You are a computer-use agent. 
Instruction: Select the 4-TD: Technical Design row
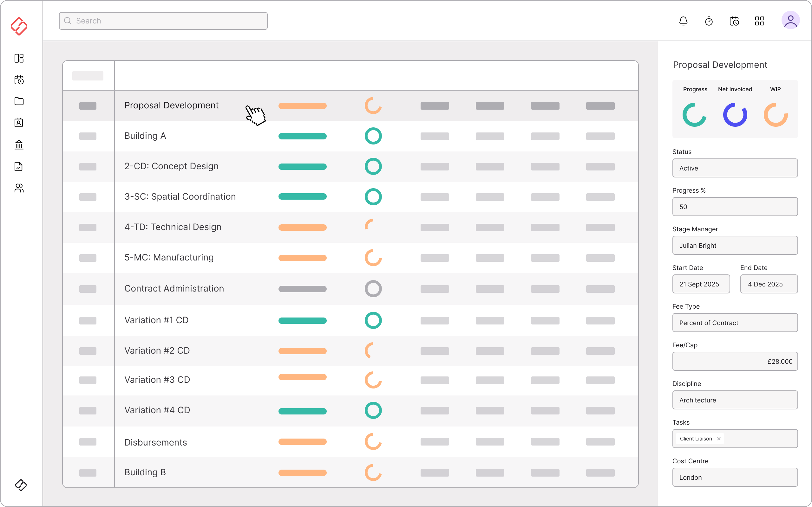[173, 227]
